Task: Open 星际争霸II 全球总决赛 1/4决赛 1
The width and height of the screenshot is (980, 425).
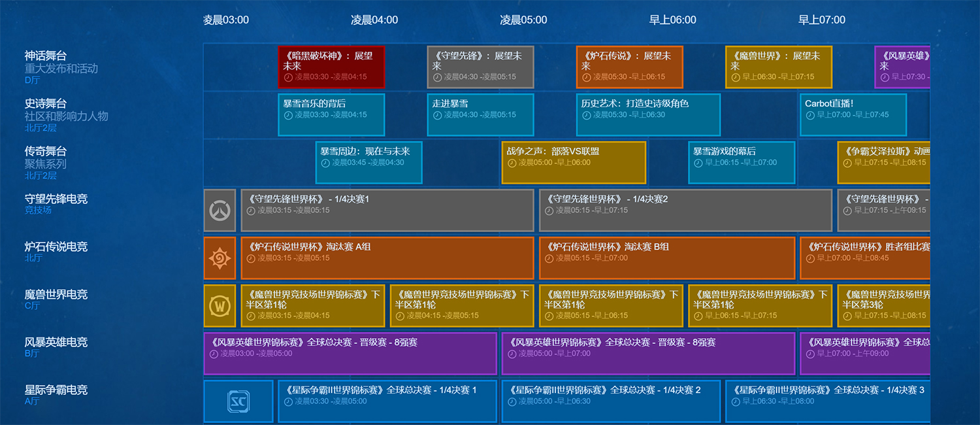Action: tap(387, 401)
